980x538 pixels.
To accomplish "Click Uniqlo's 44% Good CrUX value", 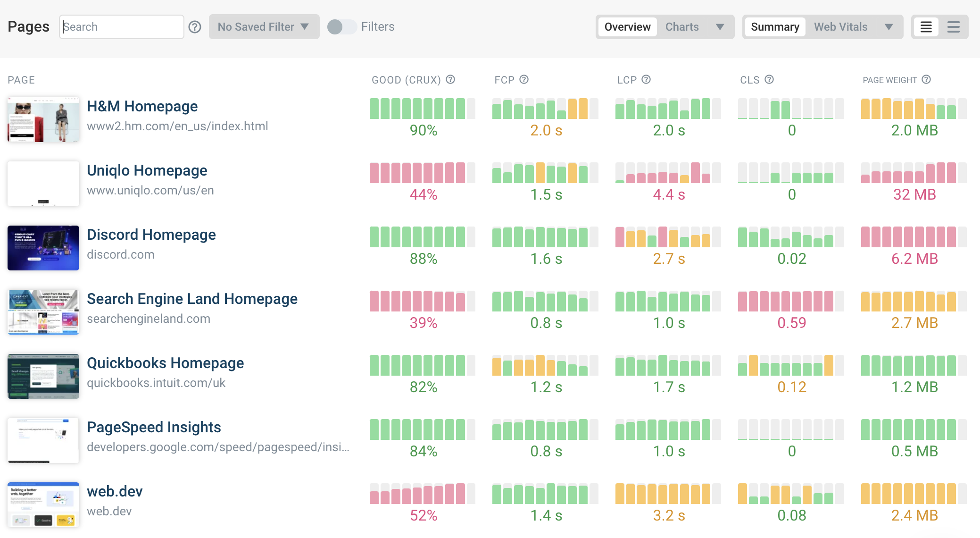I will tap(424, 194).
